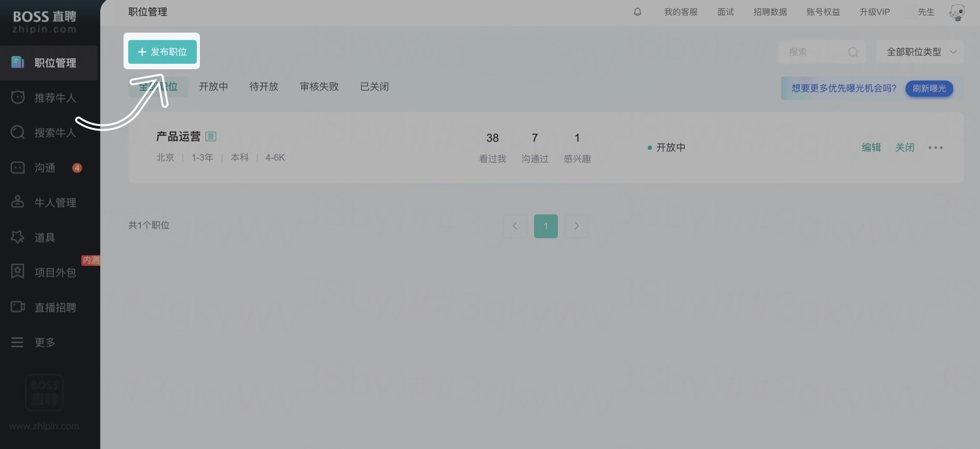980x449 pixels.
Task: Click the search input field
Action: click(x=817, y=52)
